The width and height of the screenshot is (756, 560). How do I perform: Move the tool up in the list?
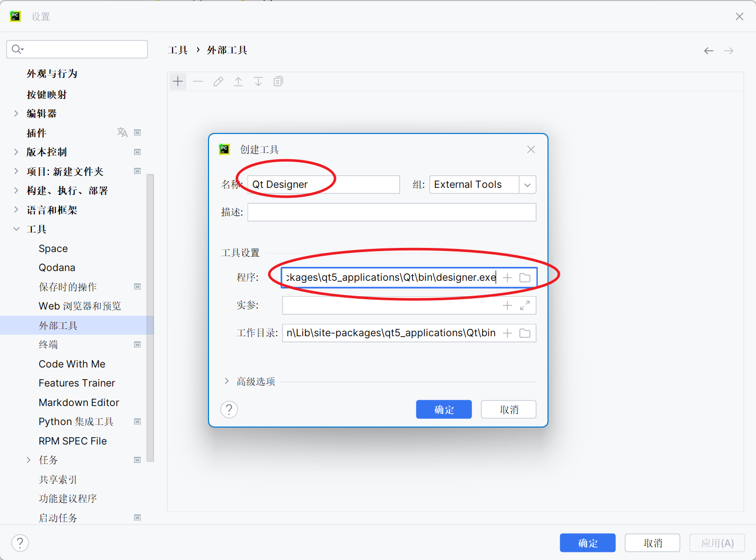tap(238, 81)
